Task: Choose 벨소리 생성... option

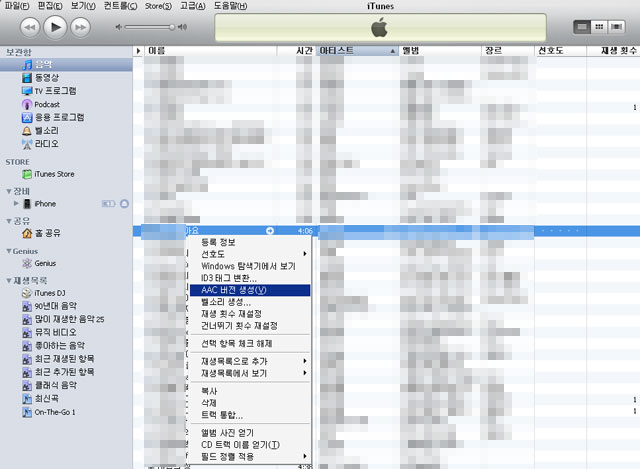Action: coord(250,302)
